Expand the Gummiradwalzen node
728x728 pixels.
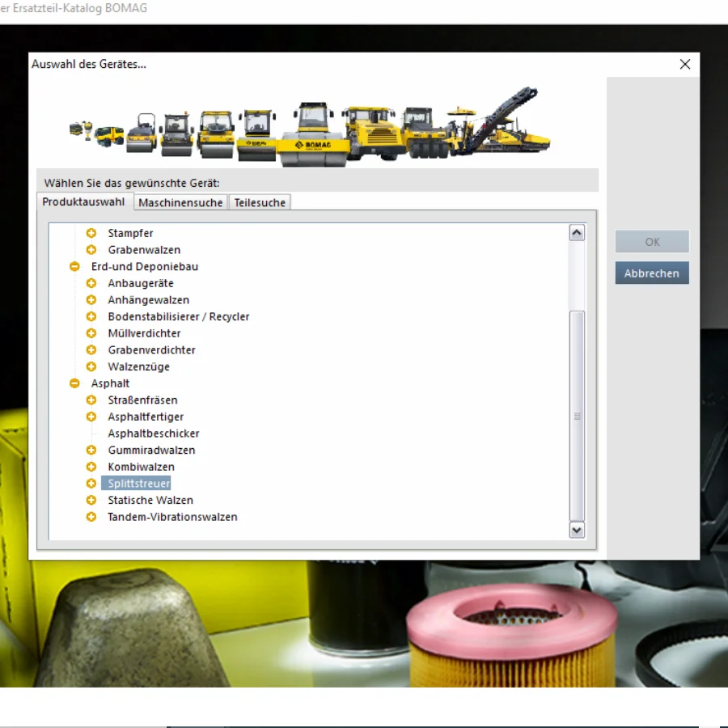pos(91,451)
